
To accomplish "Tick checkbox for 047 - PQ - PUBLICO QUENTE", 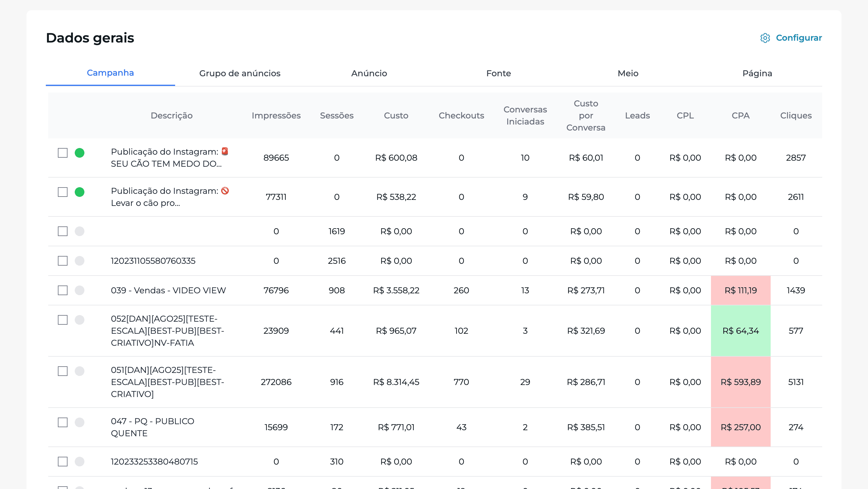I will [63, 422].
